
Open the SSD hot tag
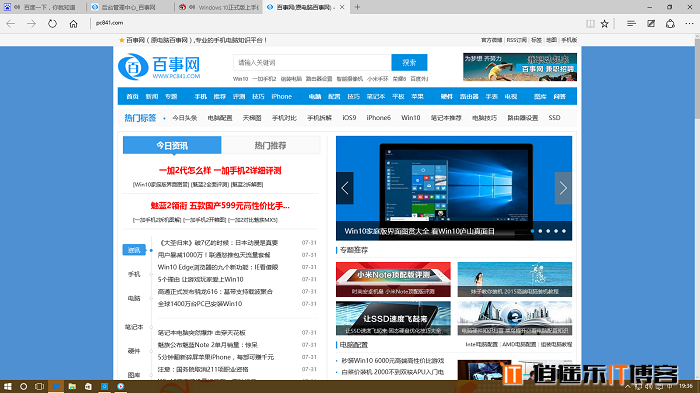pos(554,118)
